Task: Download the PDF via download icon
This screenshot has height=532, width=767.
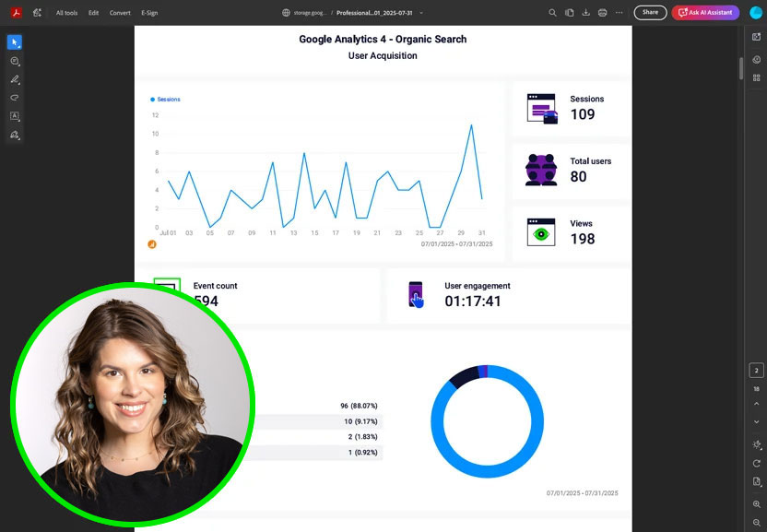Action: (x=585, y=13)
